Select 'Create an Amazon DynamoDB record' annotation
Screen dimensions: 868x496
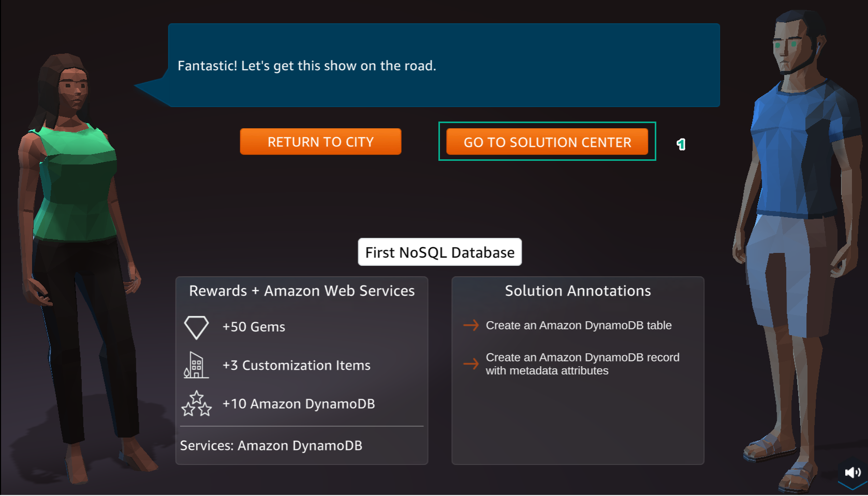click(x=582, y=364)
